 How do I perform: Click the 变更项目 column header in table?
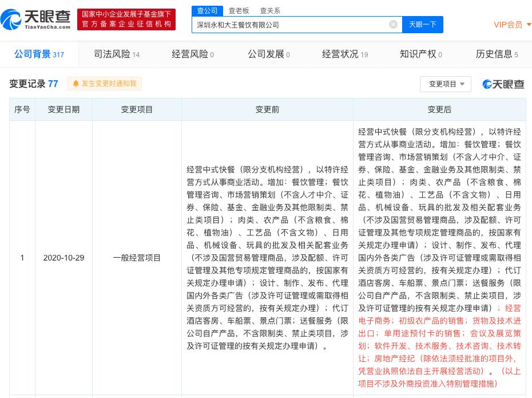point(137,109)
